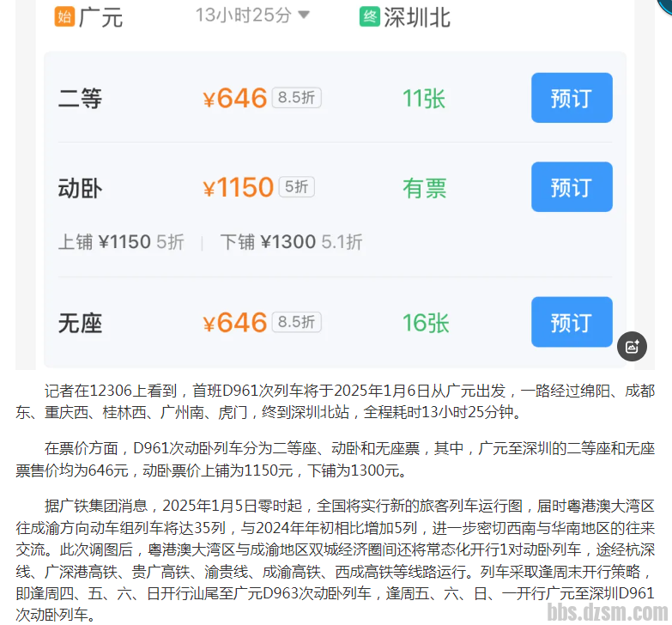Screen dimensions: 672x625
Task: Select the 上铺 ¥1150 berth option
Action: coord(120,242)
